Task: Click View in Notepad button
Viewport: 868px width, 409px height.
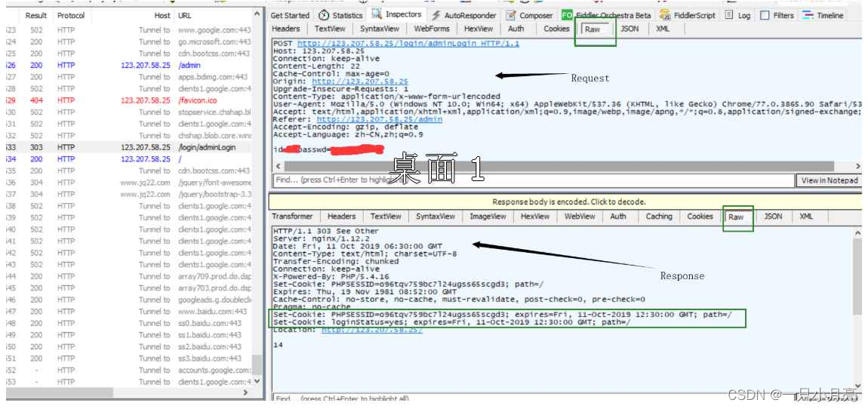Action: coord(830,180)
